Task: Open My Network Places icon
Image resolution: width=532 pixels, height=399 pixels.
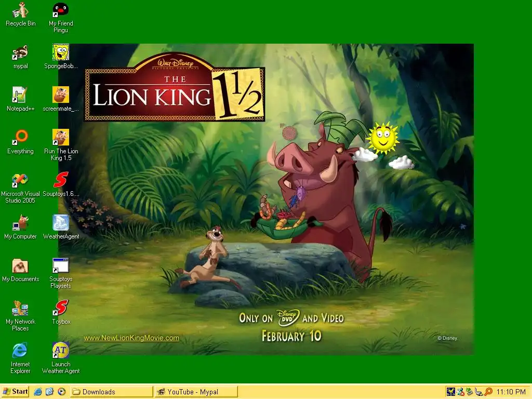Action: (x=20, y=315)
